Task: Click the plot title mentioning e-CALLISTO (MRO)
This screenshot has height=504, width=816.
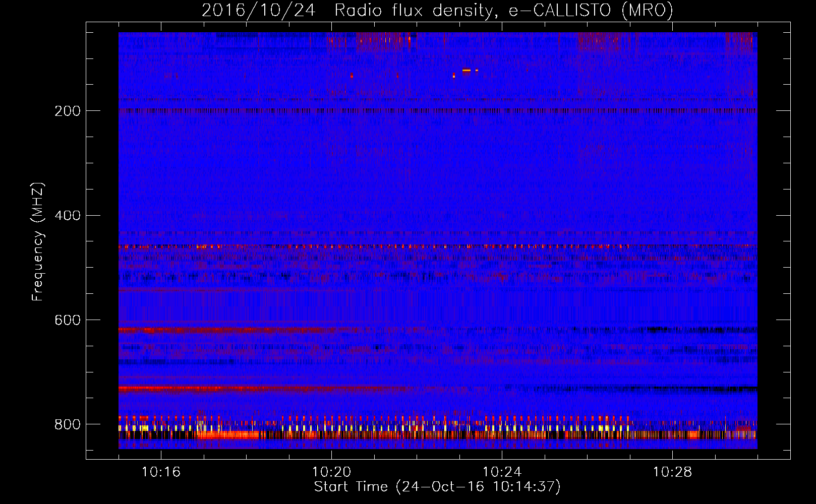Action: click(437, 10)
